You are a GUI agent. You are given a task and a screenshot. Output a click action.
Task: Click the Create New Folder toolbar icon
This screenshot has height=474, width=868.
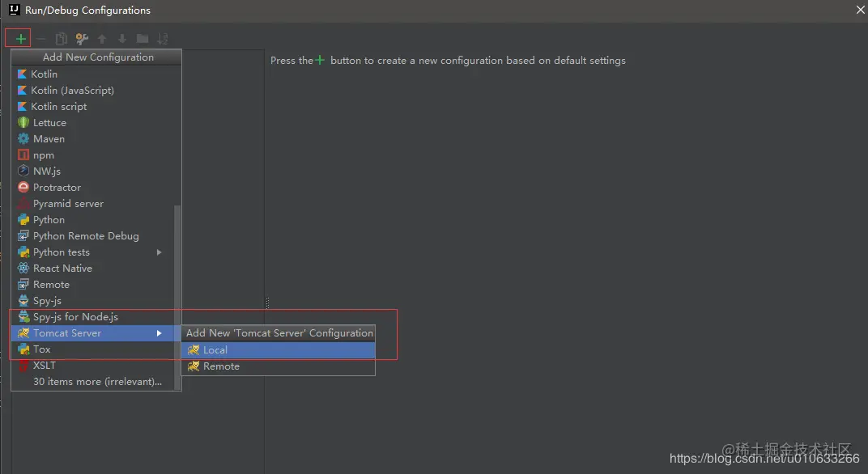143,39
